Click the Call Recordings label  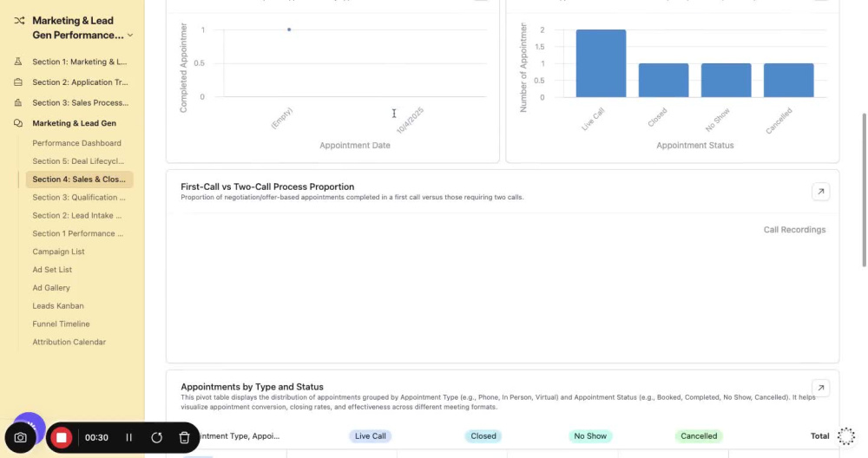pyautogui.click(x=794, y=230)
